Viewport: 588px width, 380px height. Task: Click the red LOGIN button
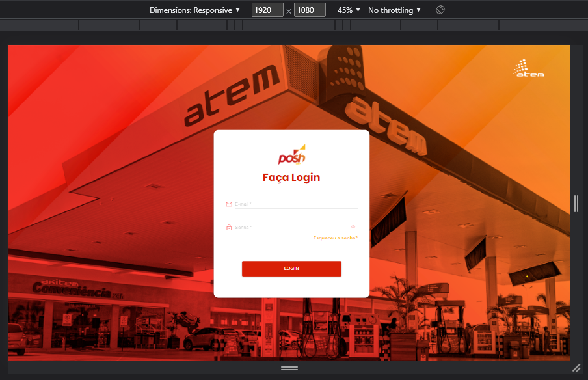[291, 269]
